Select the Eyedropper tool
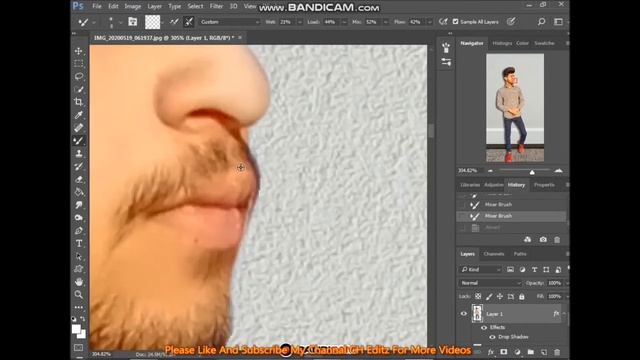 pos(79,115)
